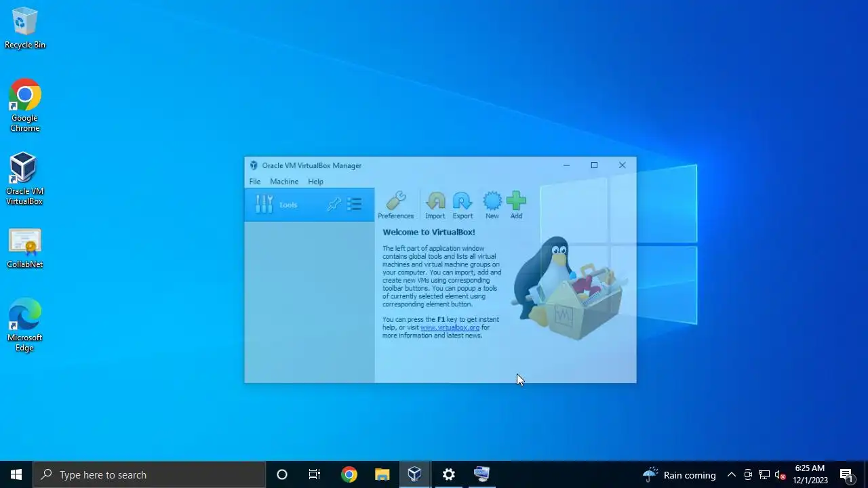Open the clock showing 6:25 AM
The image size is (868, 488).
810,474
